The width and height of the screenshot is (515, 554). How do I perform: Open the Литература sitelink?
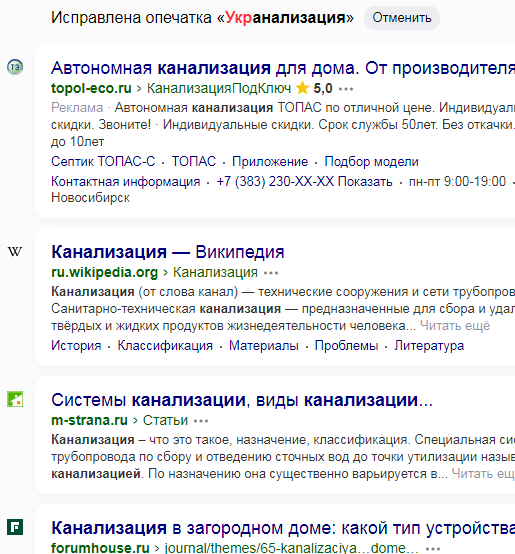[429, 346]
